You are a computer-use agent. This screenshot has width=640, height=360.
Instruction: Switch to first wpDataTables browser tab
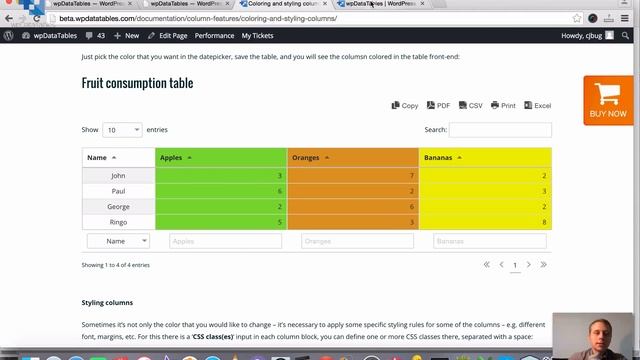[x=88, y=4]
